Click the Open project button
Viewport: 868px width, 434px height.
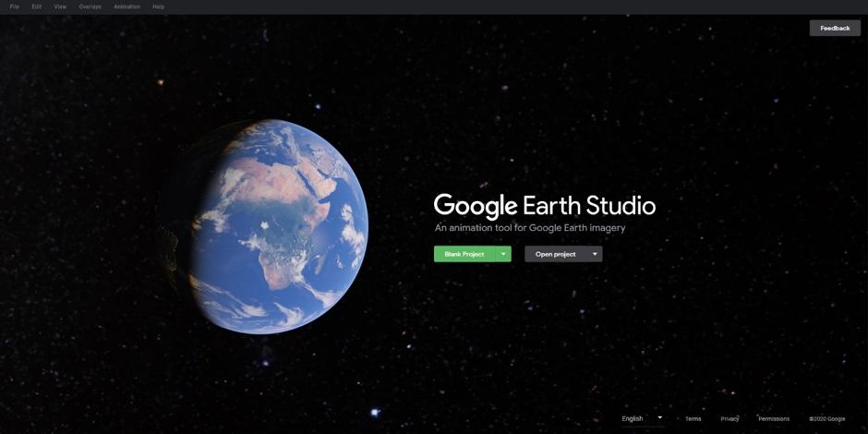pyautogui.click(x=556, y=254)
